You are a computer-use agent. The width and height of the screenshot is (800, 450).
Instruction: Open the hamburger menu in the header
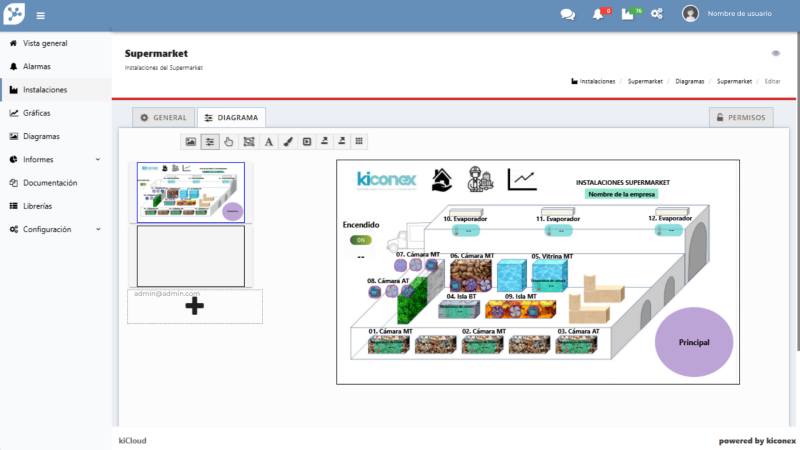[41, 16]
